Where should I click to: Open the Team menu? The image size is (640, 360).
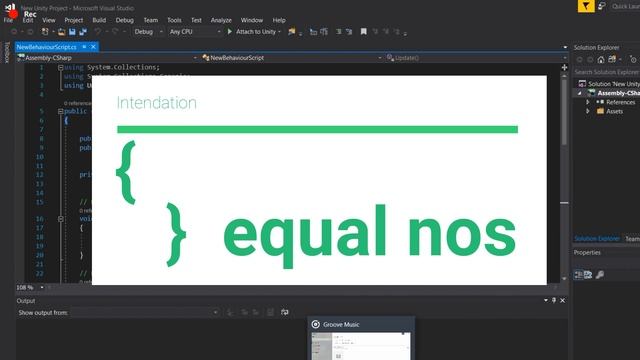[151, 20]
